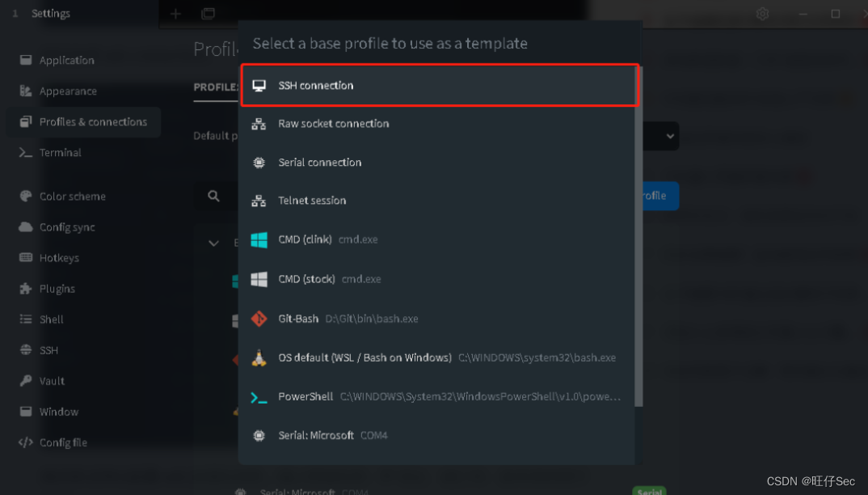Viewport: 868px width, 495px height.
Task: Click the Plugins puzzle piece icon
Action: (x=26, y=289)
